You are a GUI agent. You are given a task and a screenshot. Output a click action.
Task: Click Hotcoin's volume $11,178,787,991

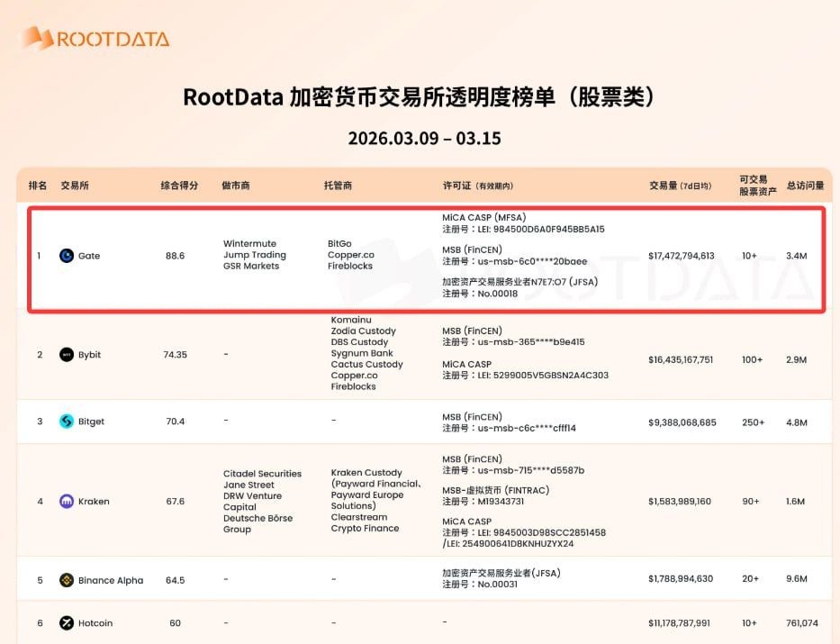[x=679, y=623]
